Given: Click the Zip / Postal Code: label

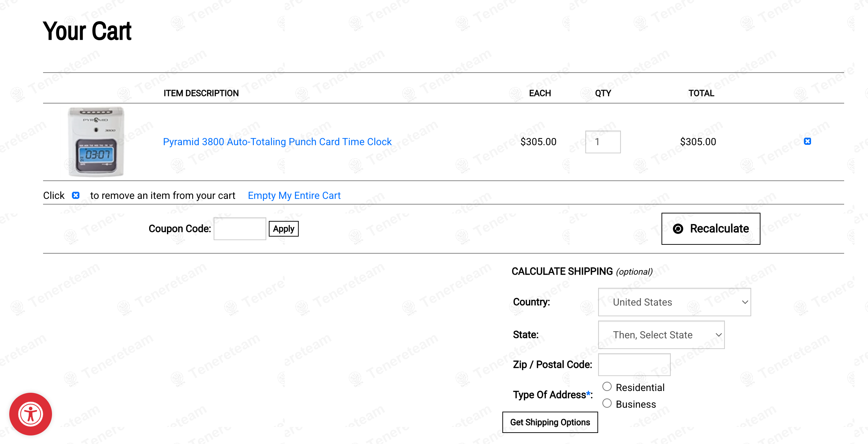Looking at the screenshot, I should coord(552,365).
